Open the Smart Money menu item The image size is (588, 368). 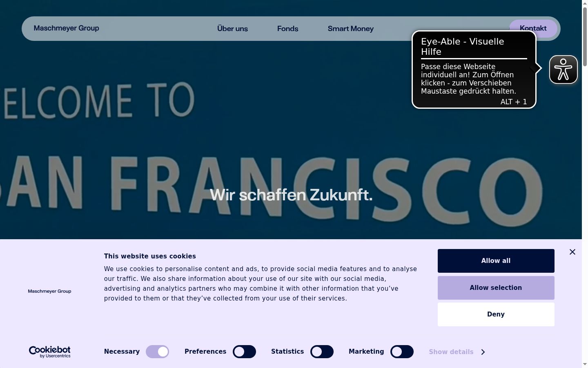click(351, 29)
